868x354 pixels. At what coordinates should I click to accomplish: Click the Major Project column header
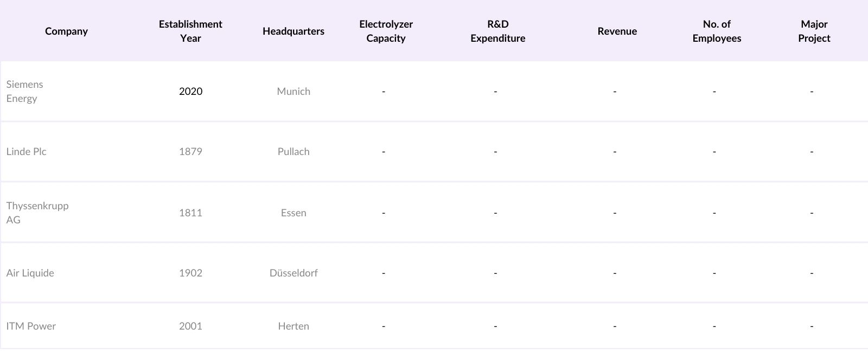coord(814,31)
